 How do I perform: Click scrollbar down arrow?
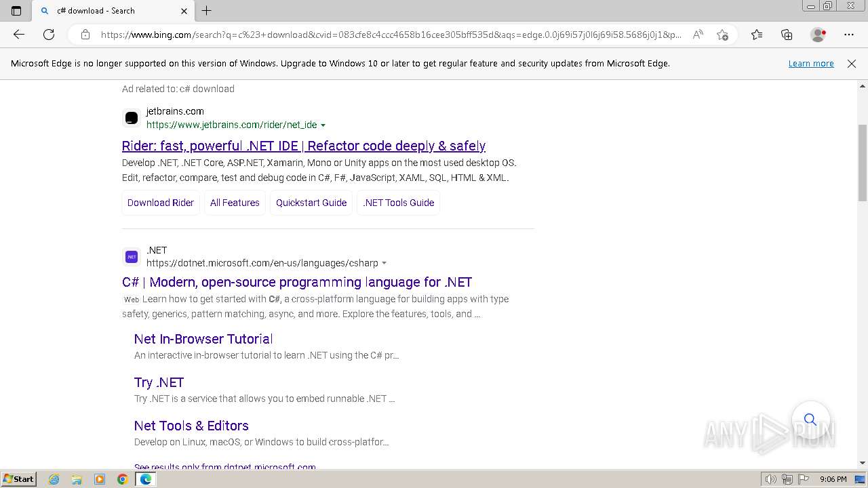(x=863, y=463)
